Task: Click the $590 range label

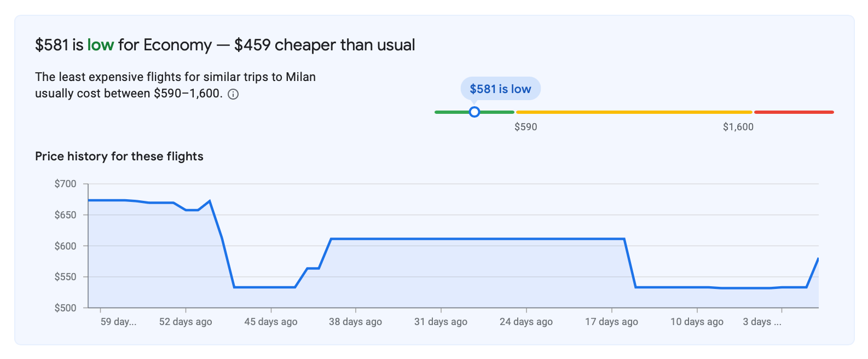Action: [525, 127]
